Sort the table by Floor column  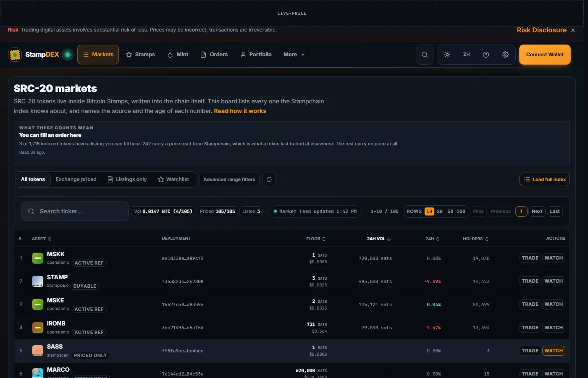click(x=316, y=239)
